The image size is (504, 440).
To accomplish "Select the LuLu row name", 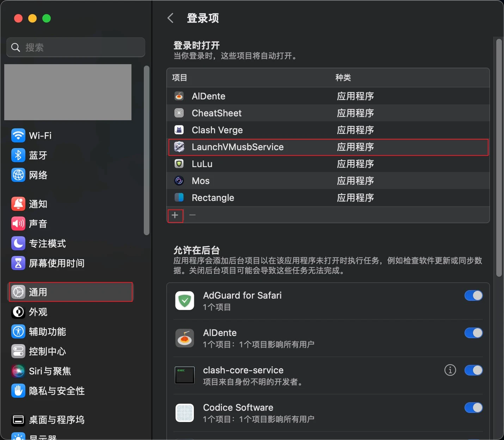I will coord(202,164).
